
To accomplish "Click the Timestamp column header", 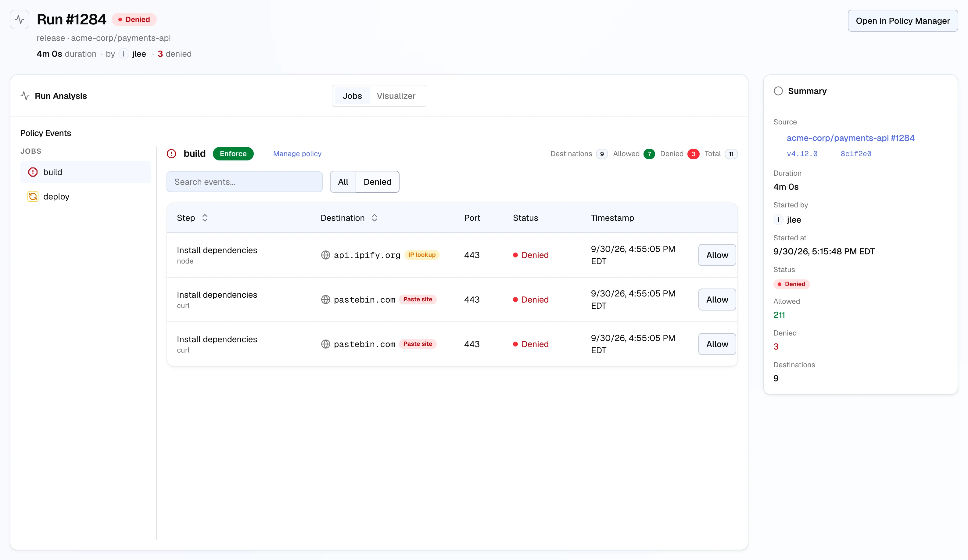I will pyautogui.click(x=612, y=218).
